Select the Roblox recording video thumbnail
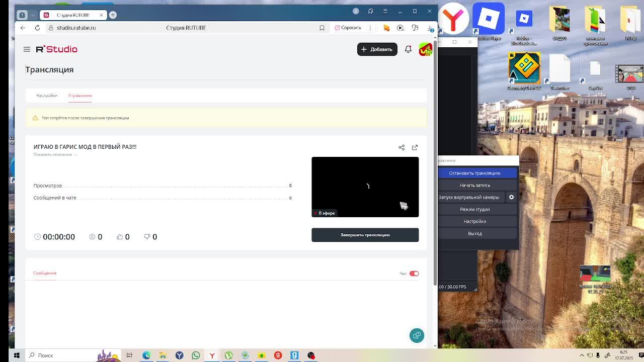The height and width of the screenshot is (362, 644). pyautogui.click(x=595, y=280)
